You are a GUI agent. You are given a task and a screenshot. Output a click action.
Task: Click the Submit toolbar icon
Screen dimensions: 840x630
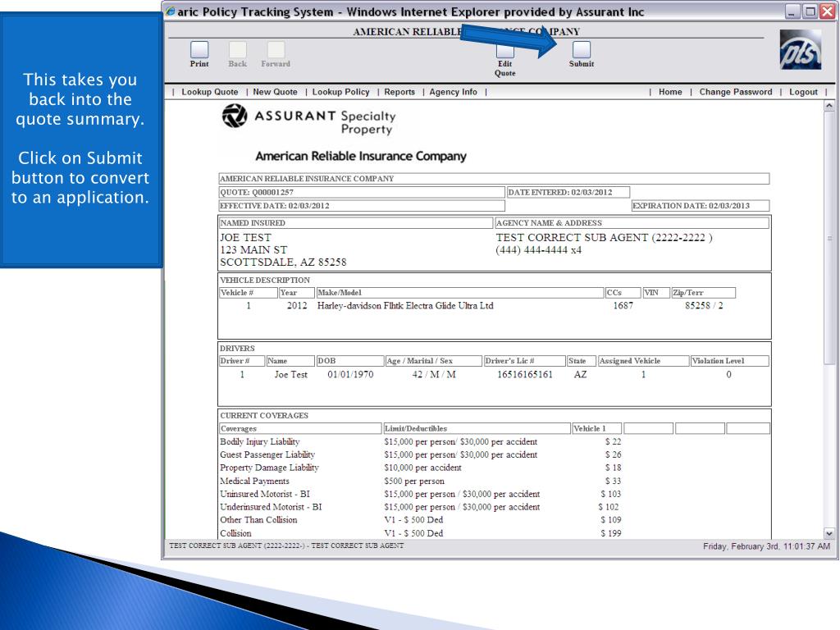pos(582,50)
